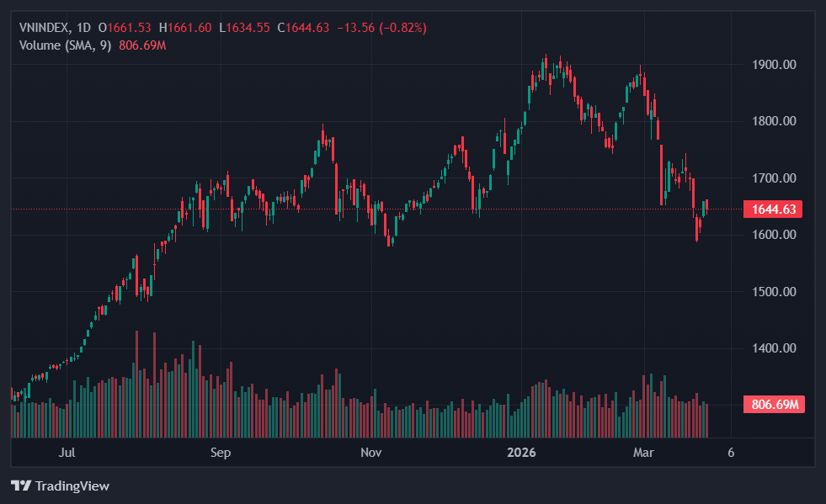Click the 1900.00 price axis label
The image size is (826, 504).
coord(773,65)
